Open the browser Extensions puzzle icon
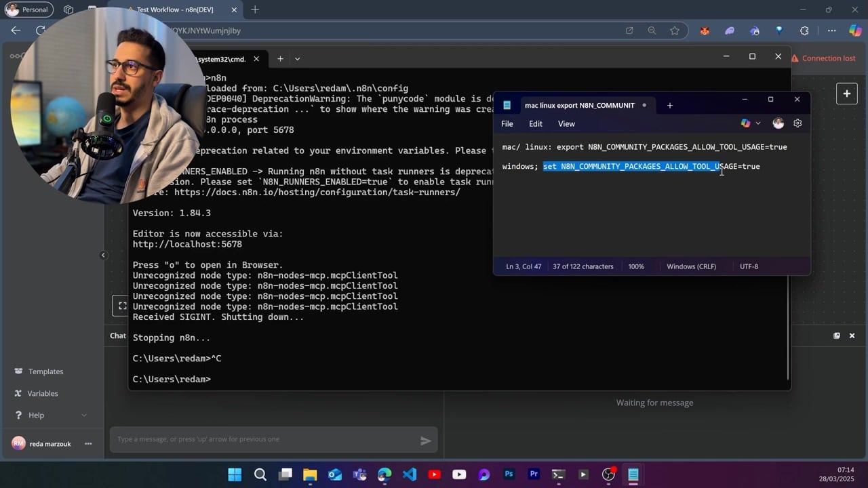The width and height of the screenshot is (868, 488). [804, 30]
